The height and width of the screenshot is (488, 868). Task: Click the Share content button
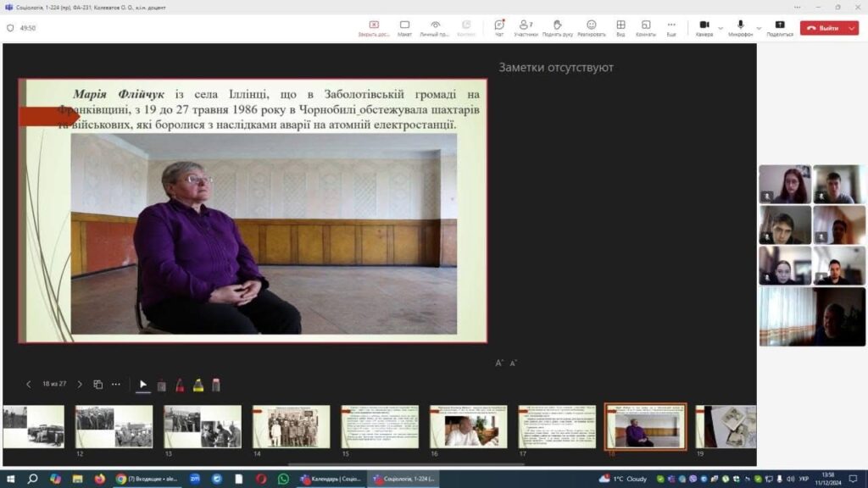click(780, 27)
